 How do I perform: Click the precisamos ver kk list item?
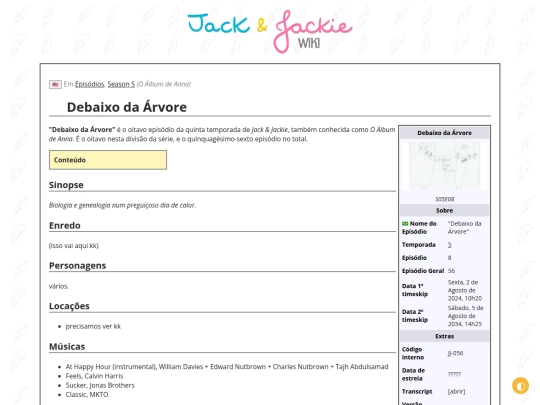tap(93, 326)
